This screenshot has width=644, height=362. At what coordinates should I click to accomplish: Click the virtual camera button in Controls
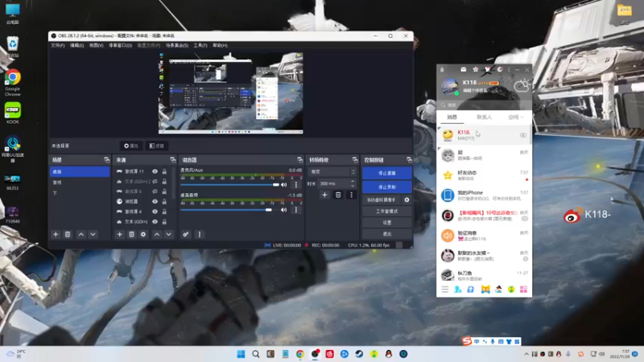[382, 200]
